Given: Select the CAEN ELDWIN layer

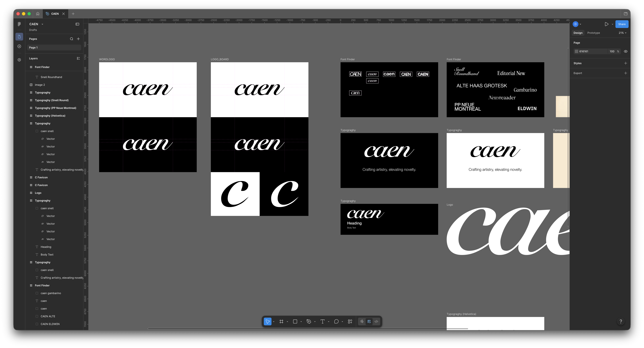Looking at the screenshot, I should [54, 324].
